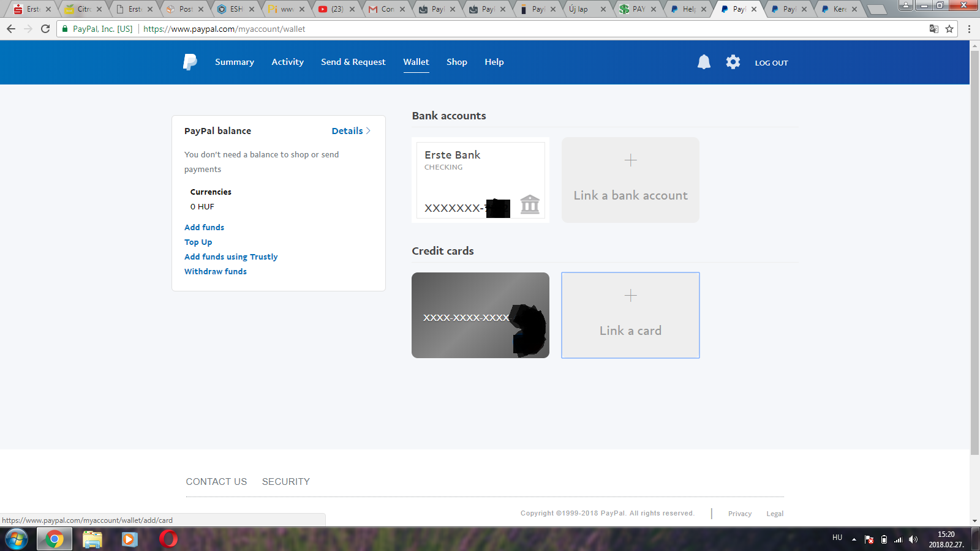Open File Explorer from the taskbar
The width and height of the screenshot is (980, 551).
pos(92,539)
